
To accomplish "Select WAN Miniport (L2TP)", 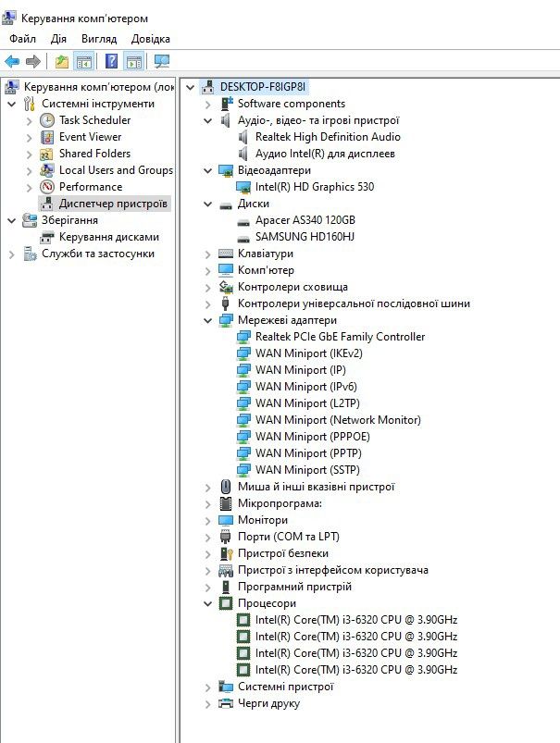I will tap(307, 403).
